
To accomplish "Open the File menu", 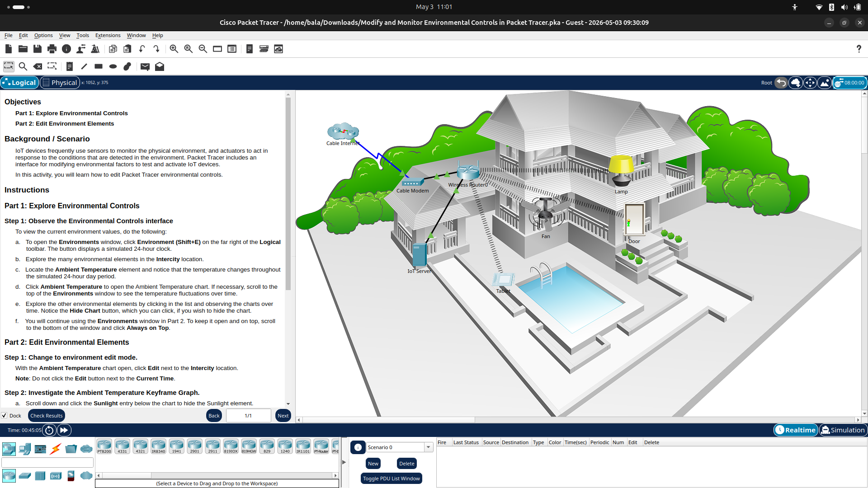I will (9, 35).
